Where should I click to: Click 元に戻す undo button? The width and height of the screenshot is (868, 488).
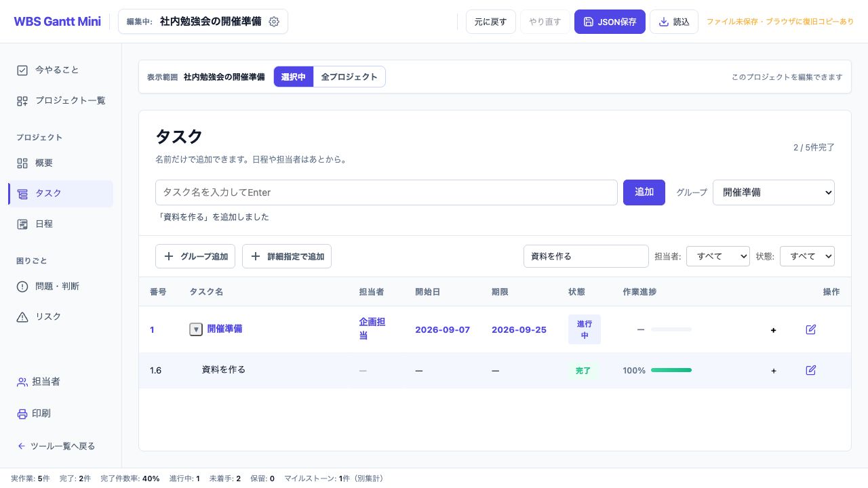(491, 22)
